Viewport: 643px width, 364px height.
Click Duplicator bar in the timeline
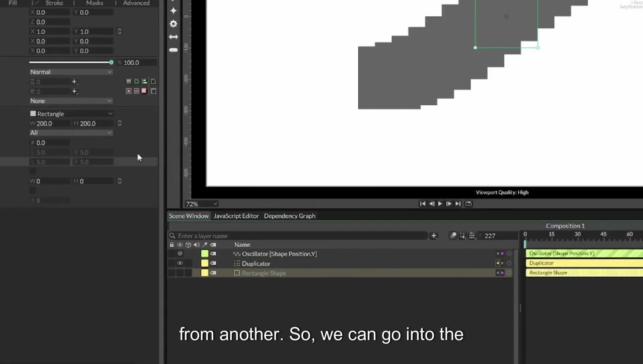[584, 263]
